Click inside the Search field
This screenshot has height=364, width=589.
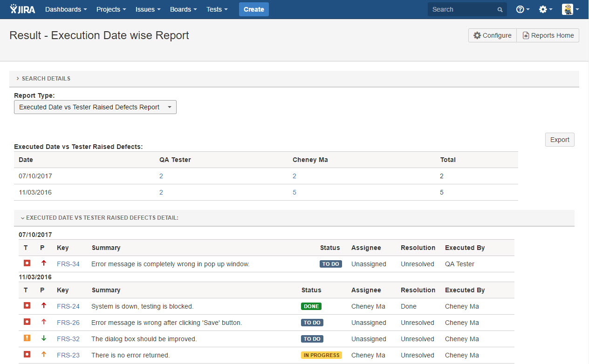pos(461,9)
